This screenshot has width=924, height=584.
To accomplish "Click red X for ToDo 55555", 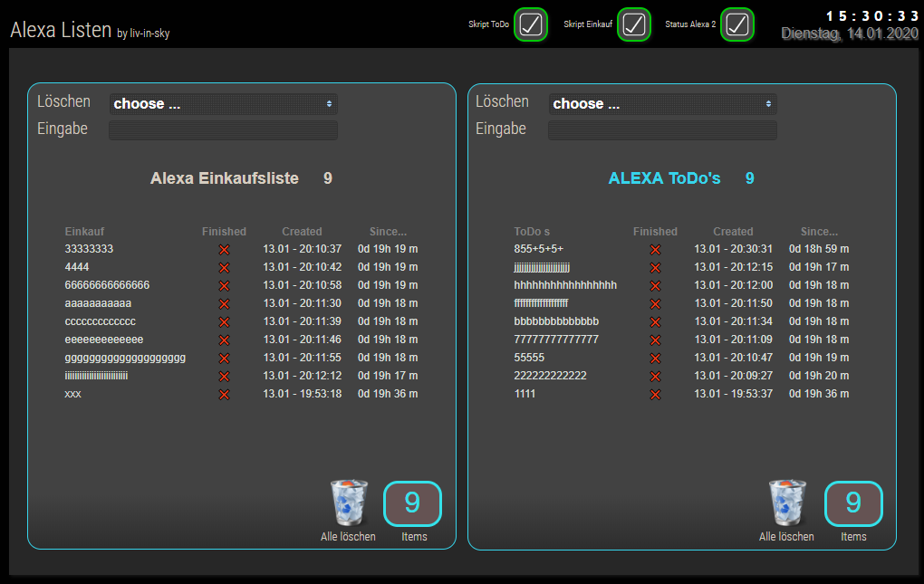I will 655,359.
